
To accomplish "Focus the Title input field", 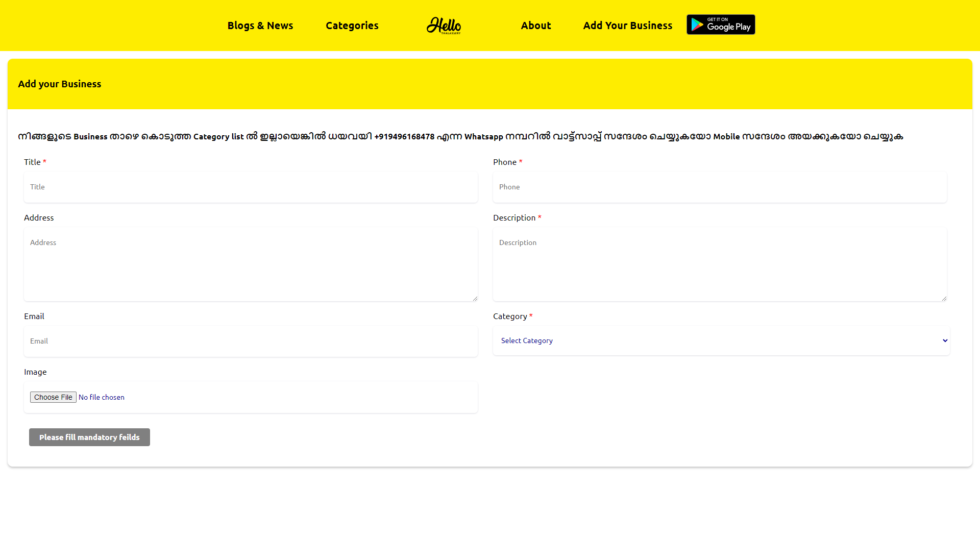I will click(x=251, y=187).
